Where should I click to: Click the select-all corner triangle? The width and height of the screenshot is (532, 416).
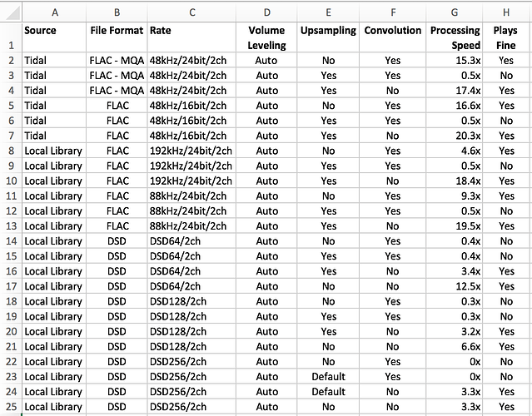tap(11, 12)
